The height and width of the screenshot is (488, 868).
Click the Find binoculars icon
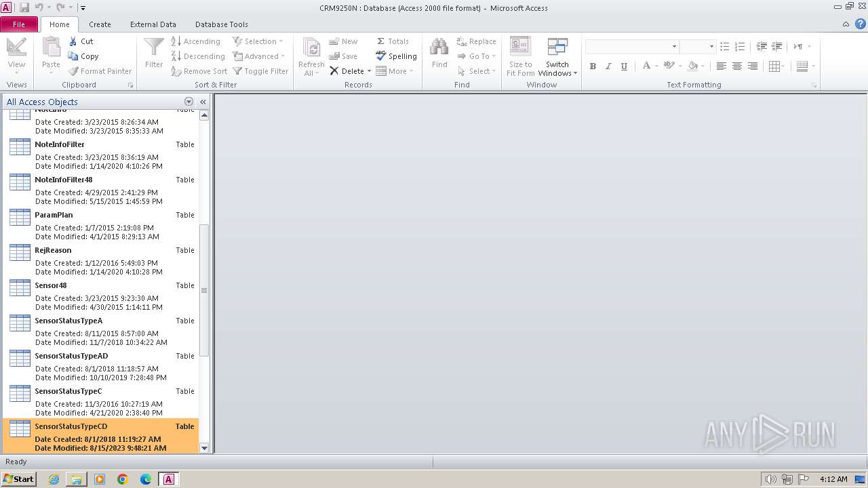point(439,47)
